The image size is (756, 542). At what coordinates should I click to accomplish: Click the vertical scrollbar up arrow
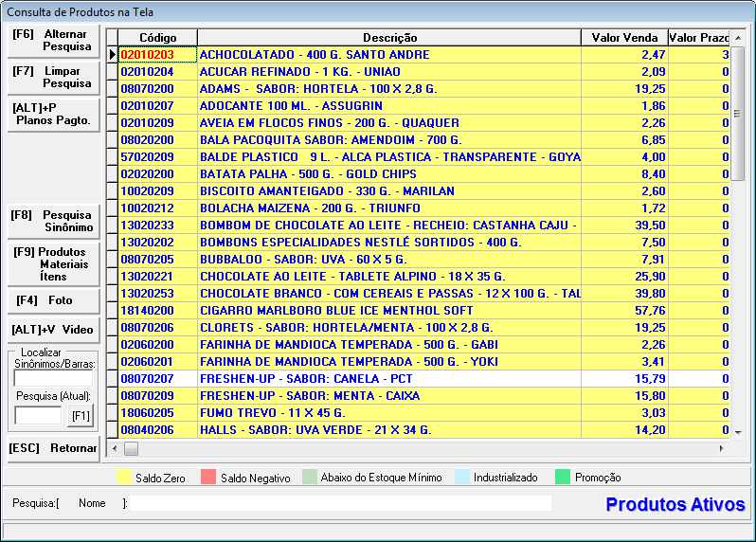pyautogui.click(x=738, y=38)
